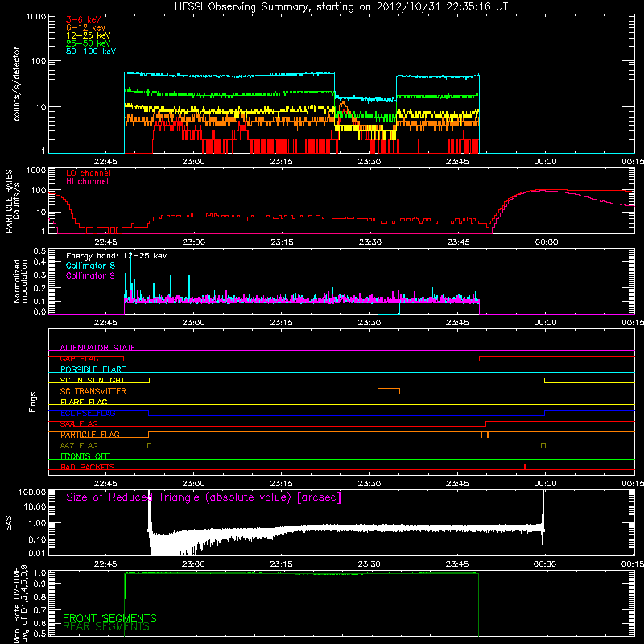Screen dimensions: 644x644
Task: Click the 0.9 y-axis value on livetime plot
Action: click(39, 583)
